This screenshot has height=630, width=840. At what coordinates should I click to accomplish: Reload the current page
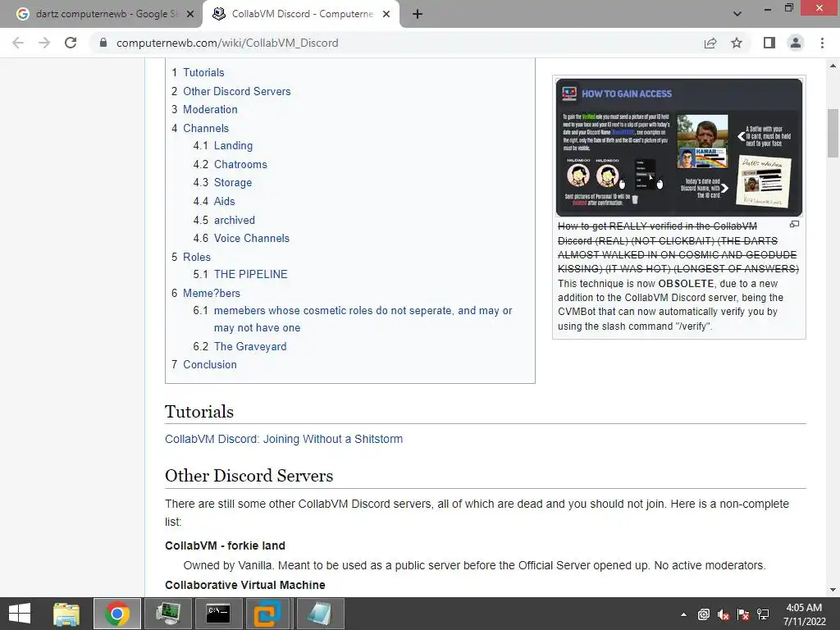point(71,43)
